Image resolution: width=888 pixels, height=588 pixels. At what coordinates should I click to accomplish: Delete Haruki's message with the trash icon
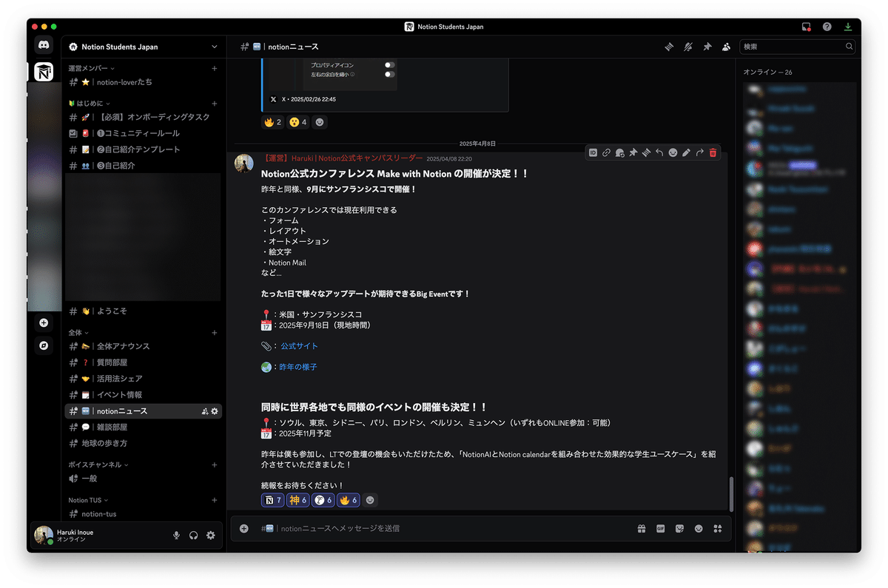713,152
